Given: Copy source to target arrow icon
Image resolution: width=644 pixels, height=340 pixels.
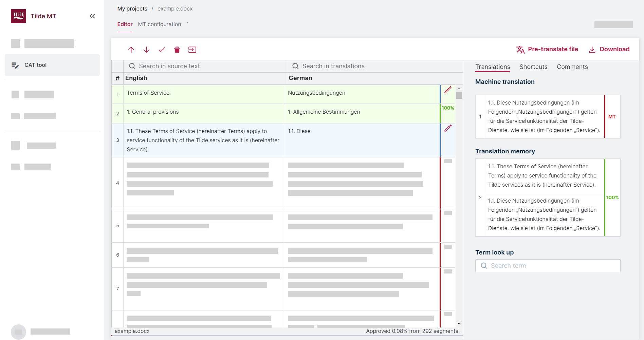Looking at the screenshot, I should 192,50.
